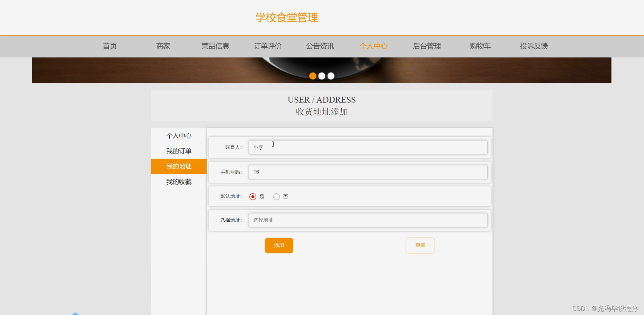Select 我的收藏 in the sidebar
644x315 pixels.
[179, 182]
